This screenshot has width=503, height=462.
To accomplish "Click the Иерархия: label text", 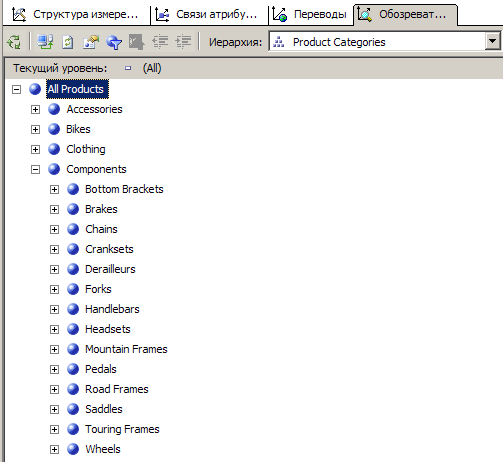I will (235, 42).
